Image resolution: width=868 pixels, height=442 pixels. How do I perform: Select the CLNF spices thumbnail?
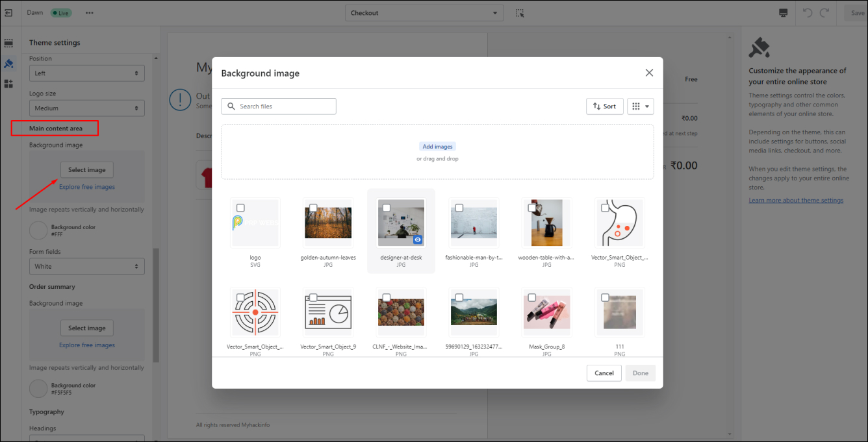pos(401,312)
